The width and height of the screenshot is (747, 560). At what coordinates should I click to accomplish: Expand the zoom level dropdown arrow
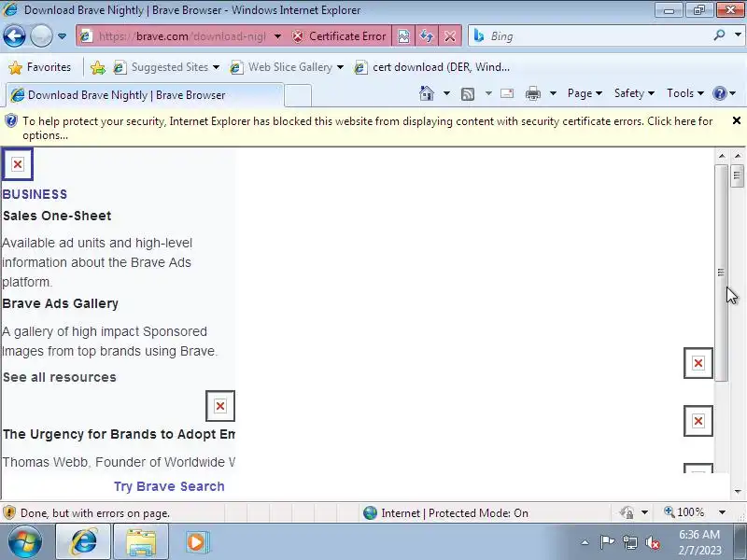point(722,512)
